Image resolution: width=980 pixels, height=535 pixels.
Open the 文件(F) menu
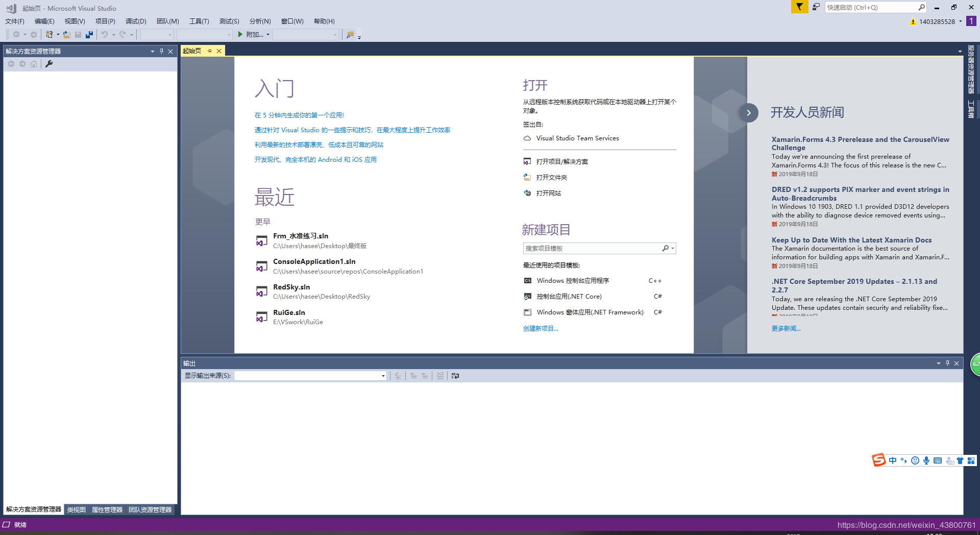[15, 21]
